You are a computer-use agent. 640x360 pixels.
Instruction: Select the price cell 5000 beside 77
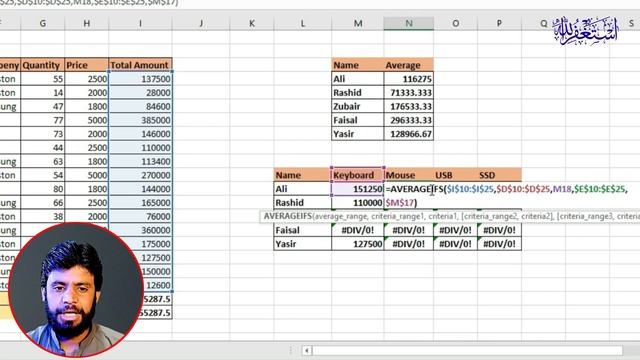87,120
